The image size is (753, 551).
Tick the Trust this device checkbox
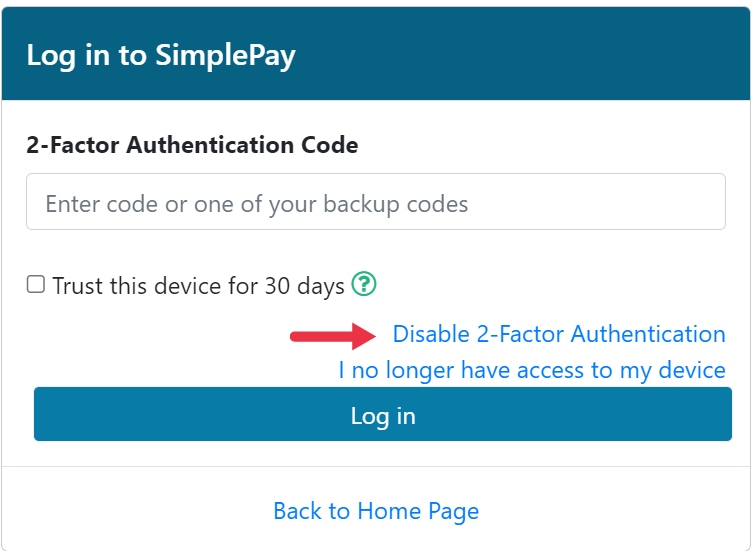36,285
